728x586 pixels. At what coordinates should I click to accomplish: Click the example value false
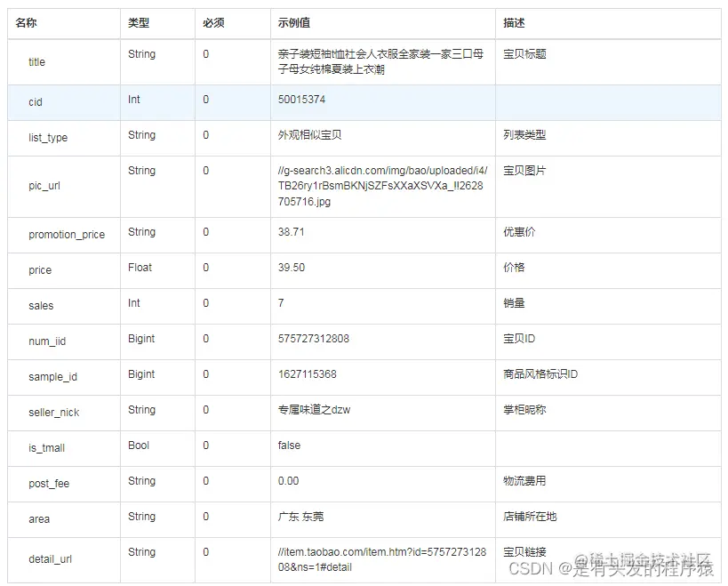[x=289, y=446]
